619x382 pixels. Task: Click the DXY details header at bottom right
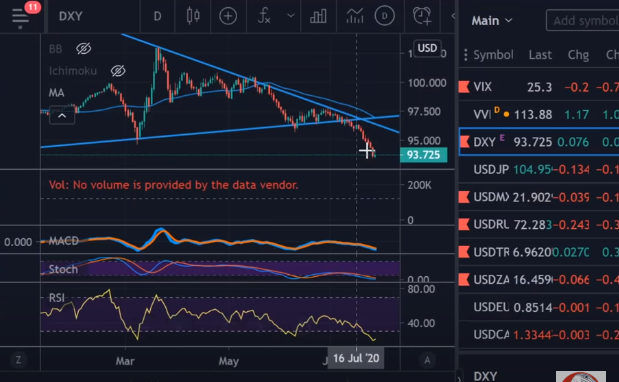[485, 376]
